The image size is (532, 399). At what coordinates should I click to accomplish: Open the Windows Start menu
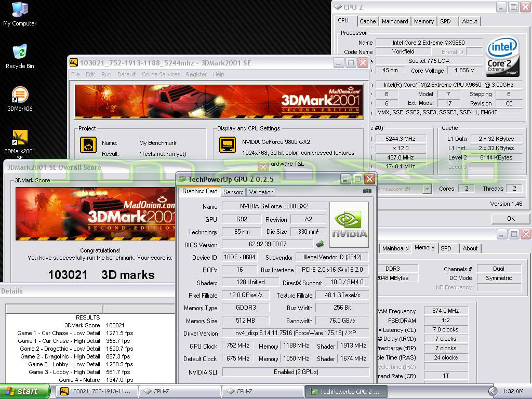pos(24,391)
